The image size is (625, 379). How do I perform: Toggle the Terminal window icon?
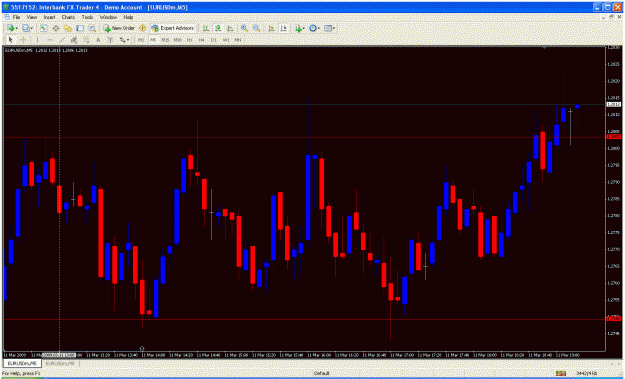[80, 28]
